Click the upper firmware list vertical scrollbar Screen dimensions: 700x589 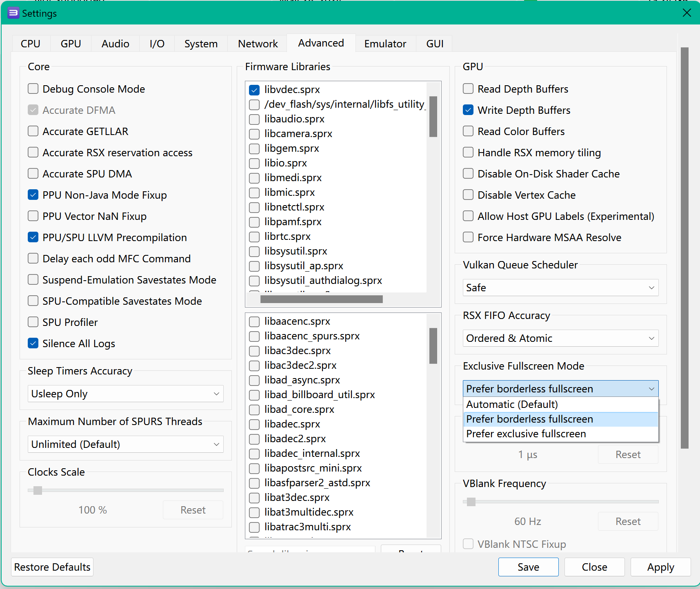click(x=433, y=117)
